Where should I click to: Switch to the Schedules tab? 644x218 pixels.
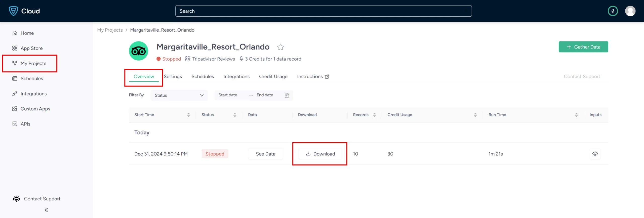203,76
